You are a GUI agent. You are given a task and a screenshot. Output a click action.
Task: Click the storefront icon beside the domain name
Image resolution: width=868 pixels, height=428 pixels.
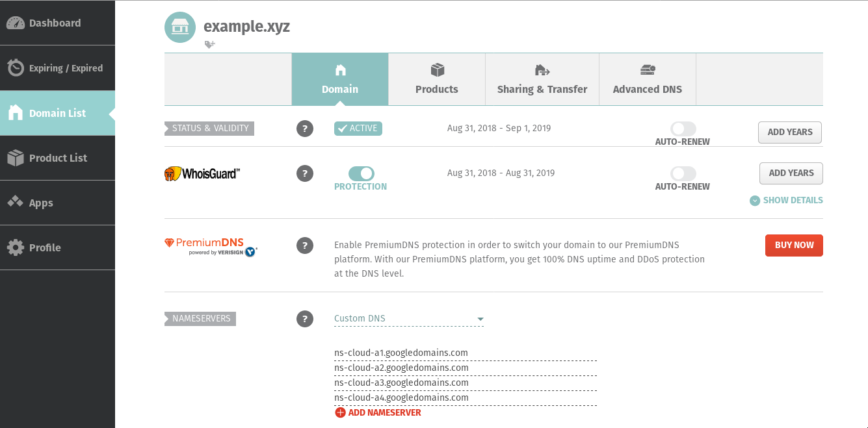click(180, 27)
